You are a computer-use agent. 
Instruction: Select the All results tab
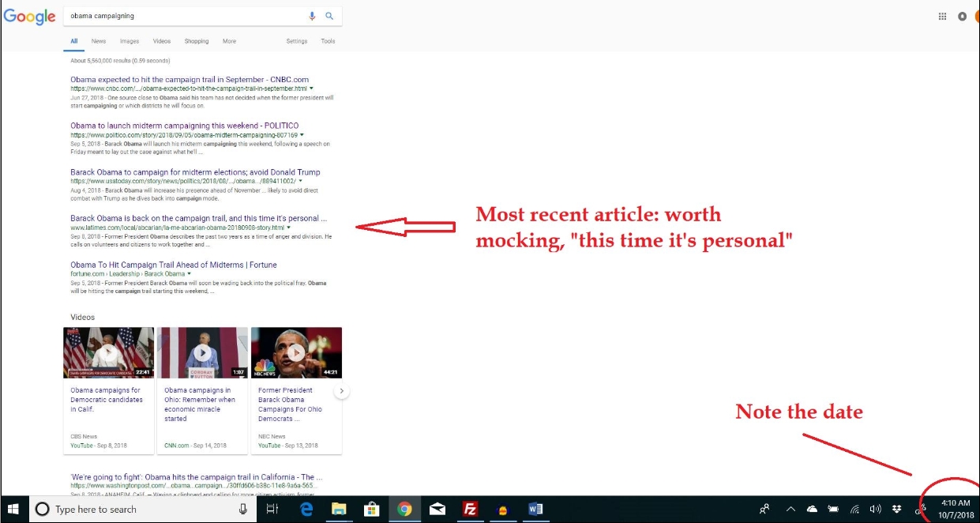pos(74,41)
